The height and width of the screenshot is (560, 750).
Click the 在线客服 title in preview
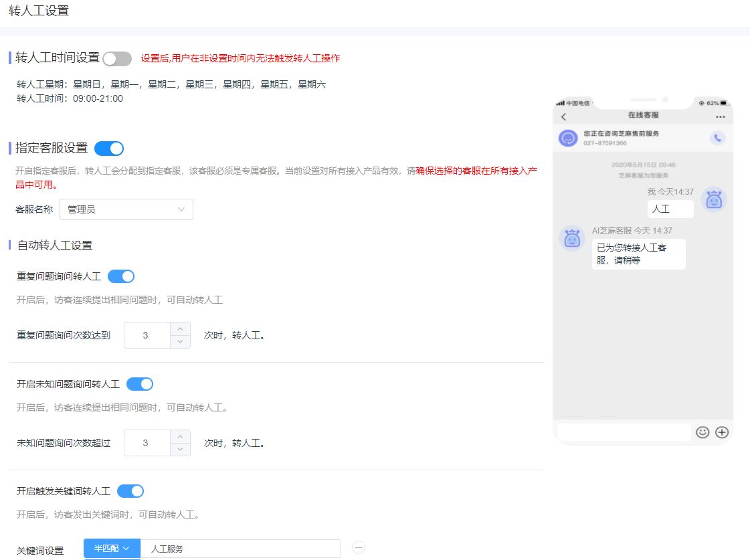tap(644, 115)
